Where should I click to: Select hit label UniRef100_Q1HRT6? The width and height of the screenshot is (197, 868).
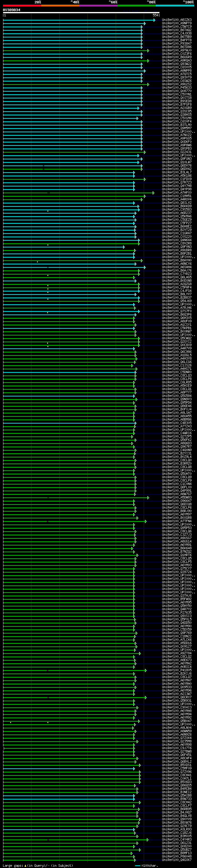pyautogui.click(x=177, y=555)
